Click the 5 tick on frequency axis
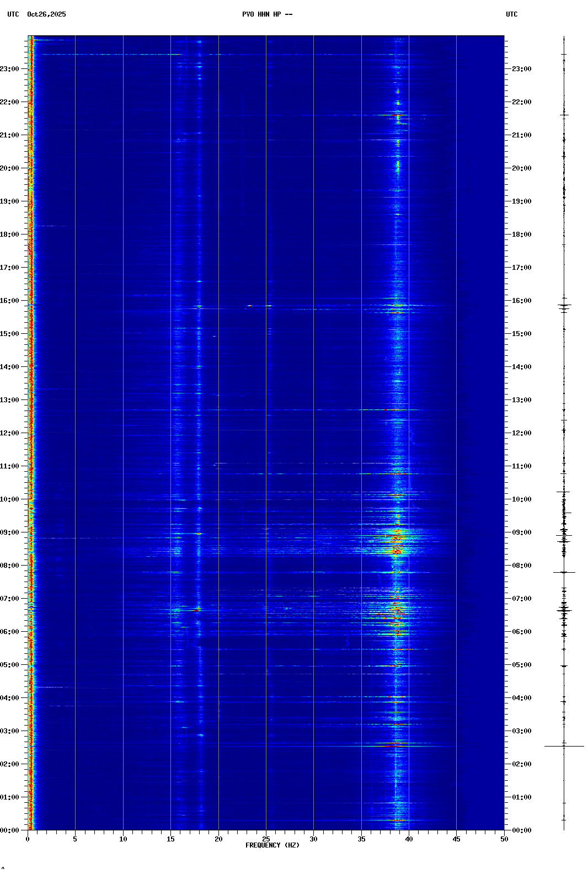 click(75, 839)
